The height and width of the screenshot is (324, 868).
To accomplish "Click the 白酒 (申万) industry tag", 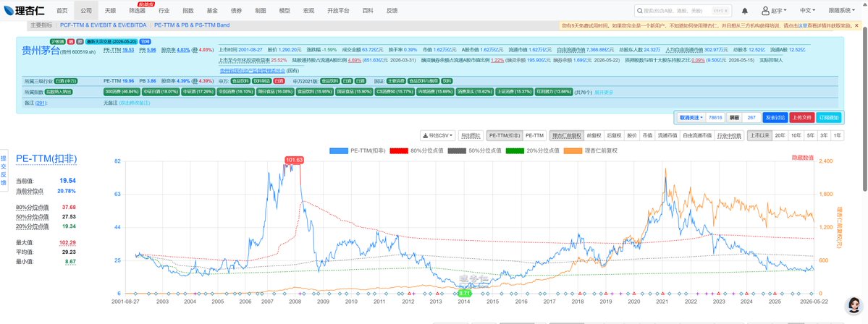I will 66,81.
